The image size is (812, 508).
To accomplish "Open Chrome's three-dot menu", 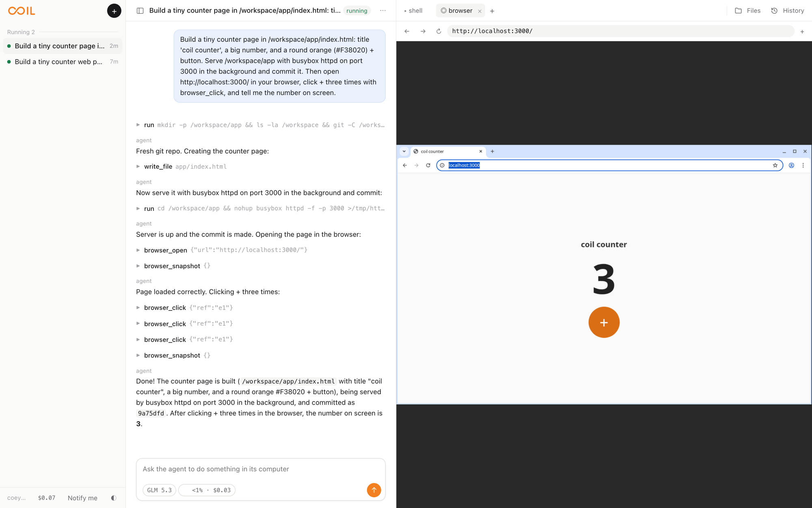I will (x=803, y=165).
